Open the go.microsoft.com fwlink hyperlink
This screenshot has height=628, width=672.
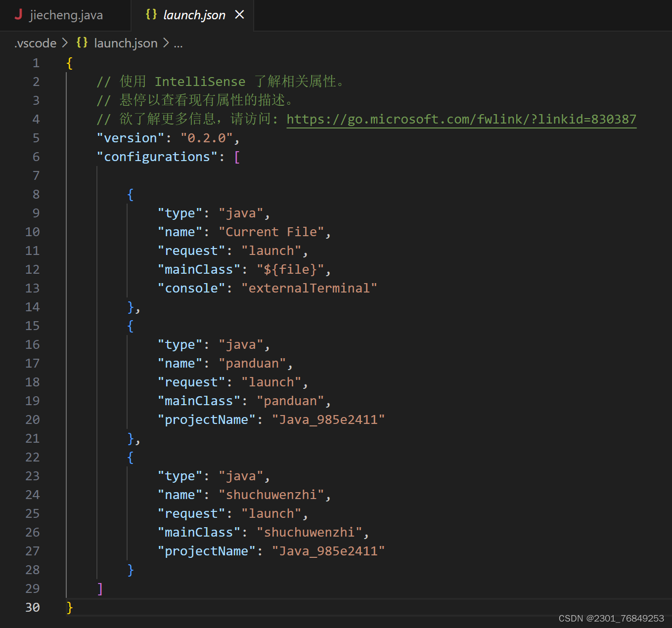[x=461, y=119]
